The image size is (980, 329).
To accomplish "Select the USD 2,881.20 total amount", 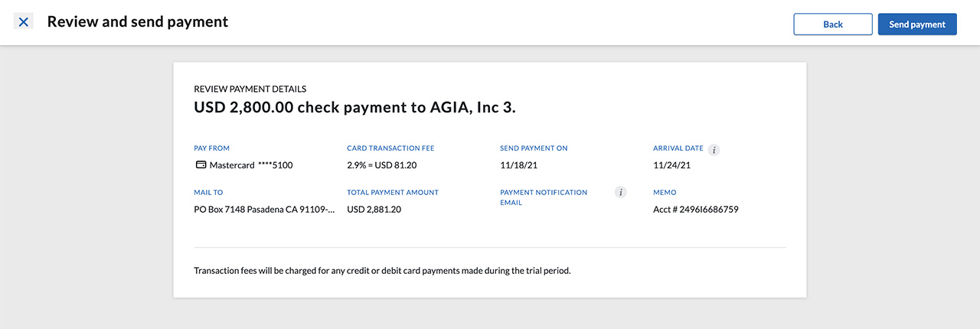I will click(x=374, y=209).
